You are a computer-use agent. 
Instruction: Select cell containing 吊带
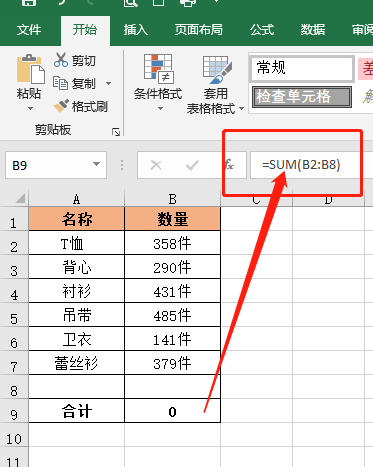pos(77,315)
